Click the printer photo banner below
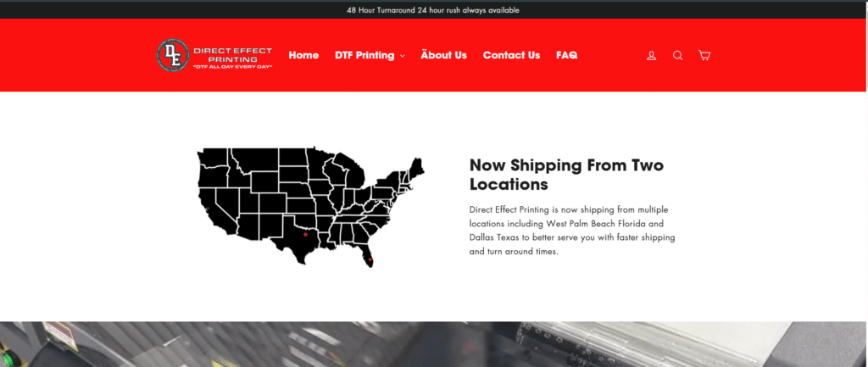868x367 pixels. (x=433, y=344)
